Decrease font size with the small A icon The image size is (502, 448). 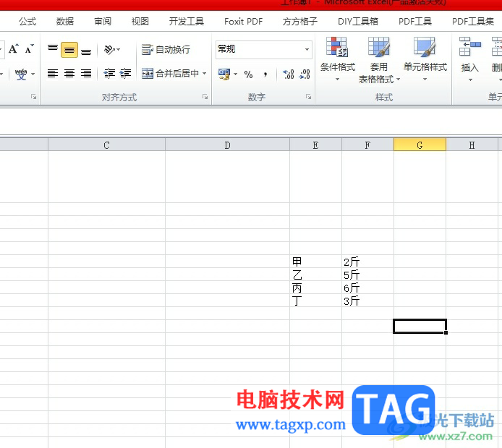pos(29,49)
